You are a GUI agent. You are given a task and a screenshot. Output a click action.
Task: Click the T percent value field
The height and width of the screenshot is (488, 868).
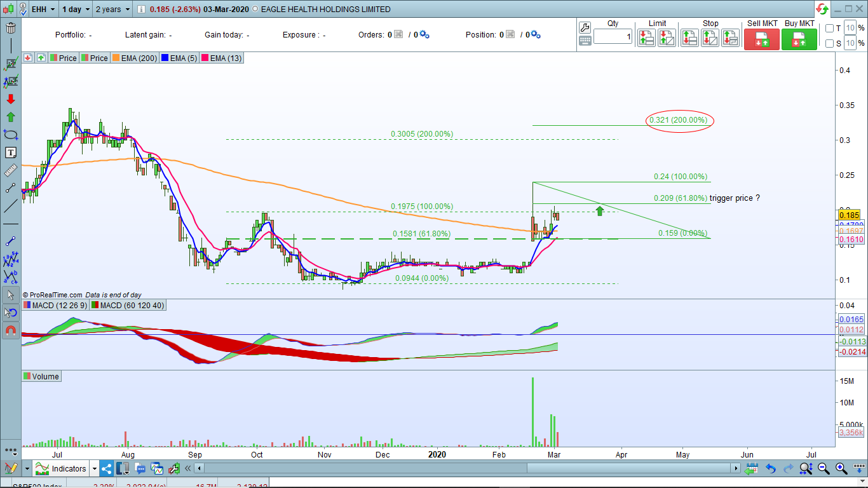pyautogui.click(x=851, y=29)
